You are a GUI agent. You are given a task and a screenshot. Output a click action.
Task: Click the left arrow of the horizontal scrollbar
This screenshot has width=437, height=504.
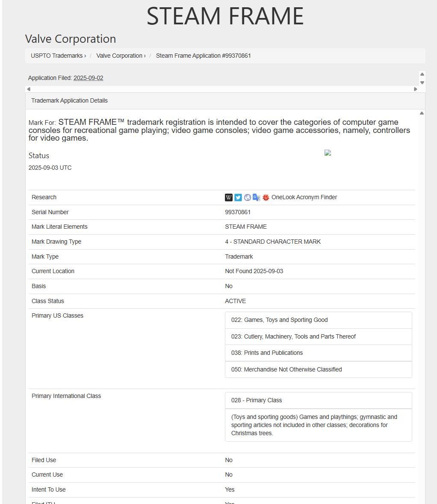pos(29,89)
